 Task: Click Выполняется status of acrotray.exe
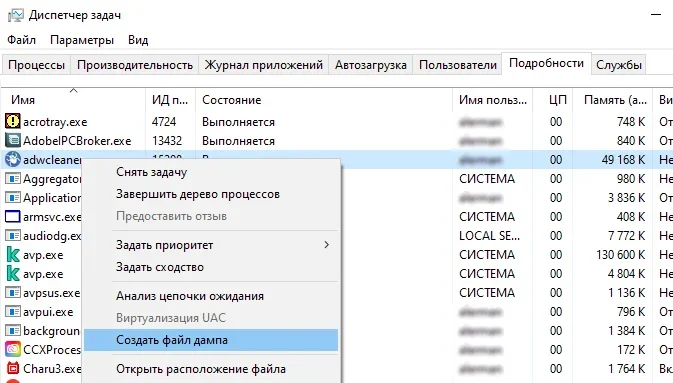coord(238,122)
